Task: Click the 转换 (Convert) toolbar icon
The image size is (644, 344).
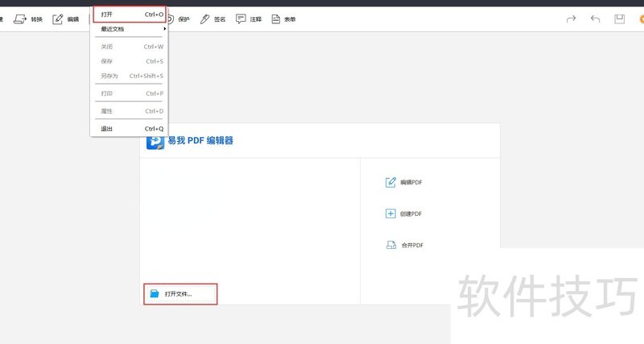Action: (x=20, y=19)
